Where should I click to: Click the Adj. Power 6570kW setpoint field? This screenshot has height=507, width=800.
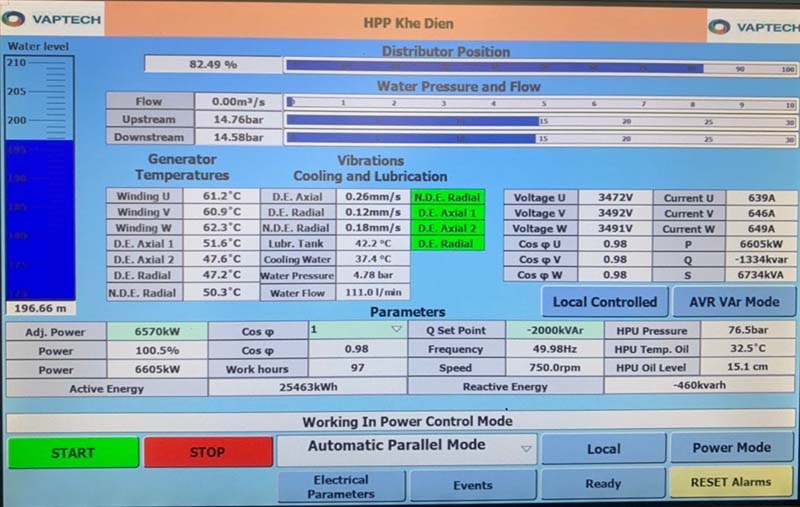[157, 331]
